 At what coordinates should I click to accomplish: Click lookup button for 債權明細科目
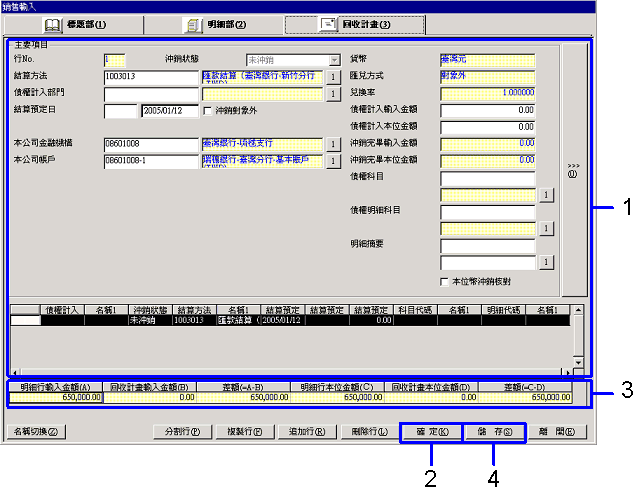coord(545,228)
